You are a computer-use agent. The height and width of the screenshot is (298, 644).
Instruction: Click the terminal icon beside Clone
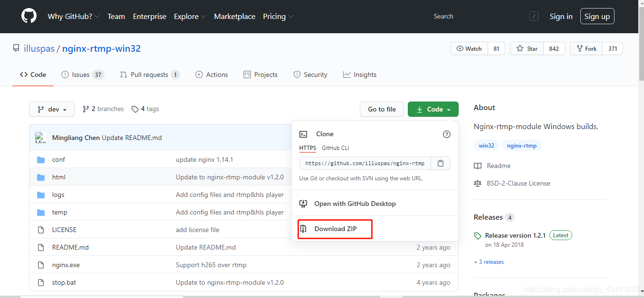coord(303,134)
